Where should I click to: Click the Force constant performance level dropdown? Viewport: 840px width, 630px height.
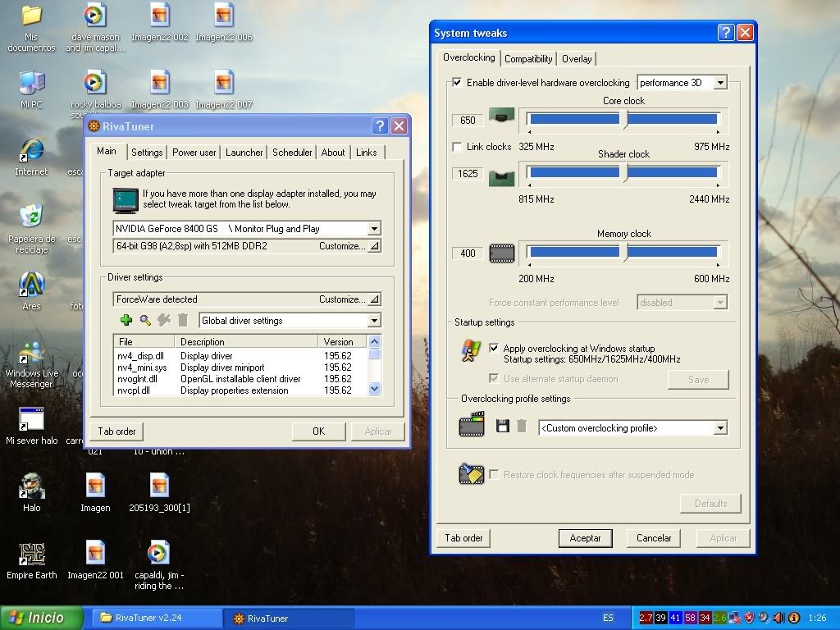682,303
